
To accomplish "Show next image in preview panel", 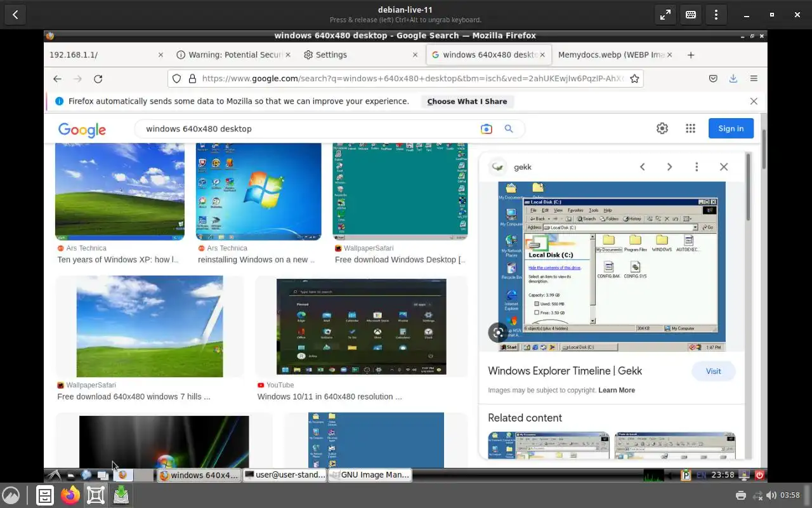I will pos(669,167).
